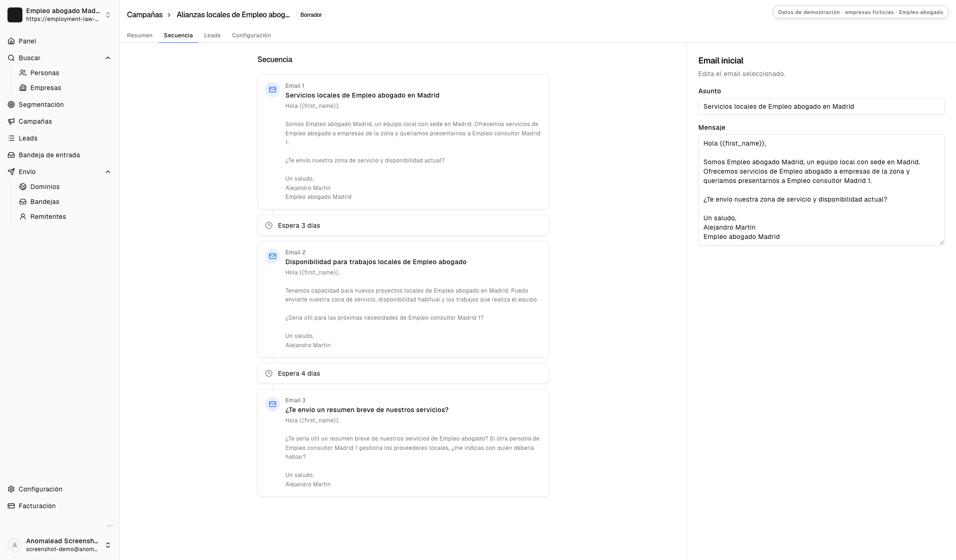The image size is (956, 560).
Task: Select the Secuencia tab
Action: tap(178, 35)
